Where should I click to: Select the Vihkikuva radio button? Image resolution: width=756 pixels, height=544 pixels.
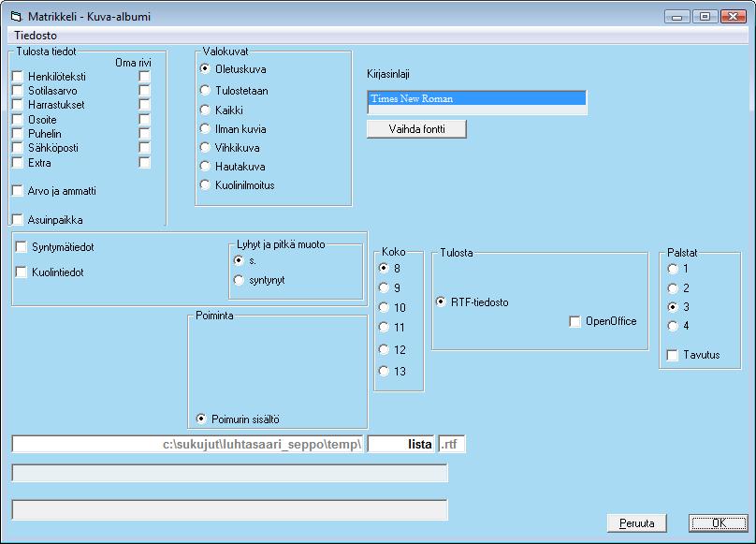pos(205,147)
